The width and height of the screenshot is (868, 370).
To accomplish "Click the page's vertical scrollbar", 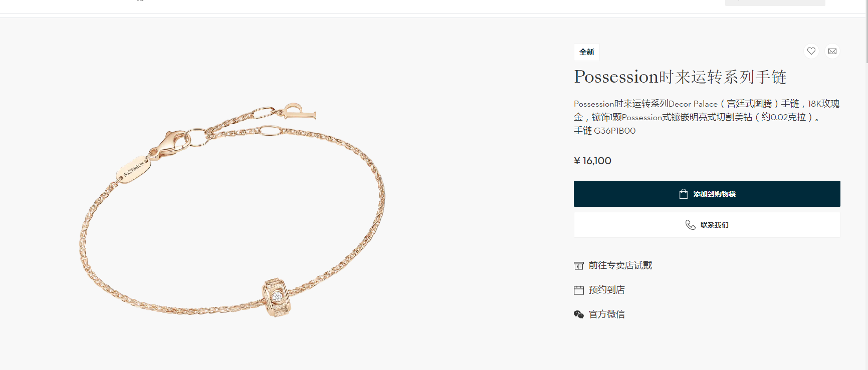I will tap(867, 185).
